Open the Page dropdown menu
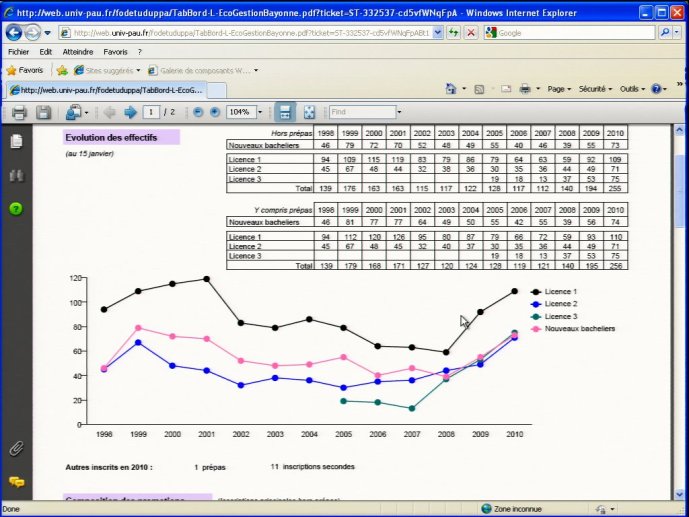Image resolution: width=689 pixels, height=517 pixels. (559, 89)
